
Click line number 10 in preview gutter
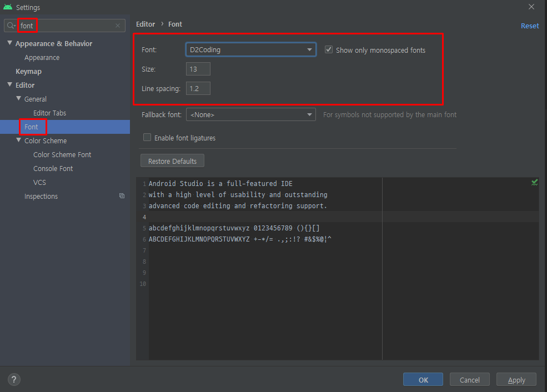coord(143,284)
